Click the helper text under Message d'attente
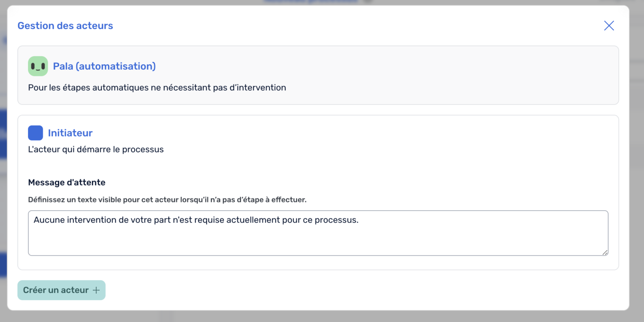Image resolution: width=644 pixels, height=322 pixels. 167,200
